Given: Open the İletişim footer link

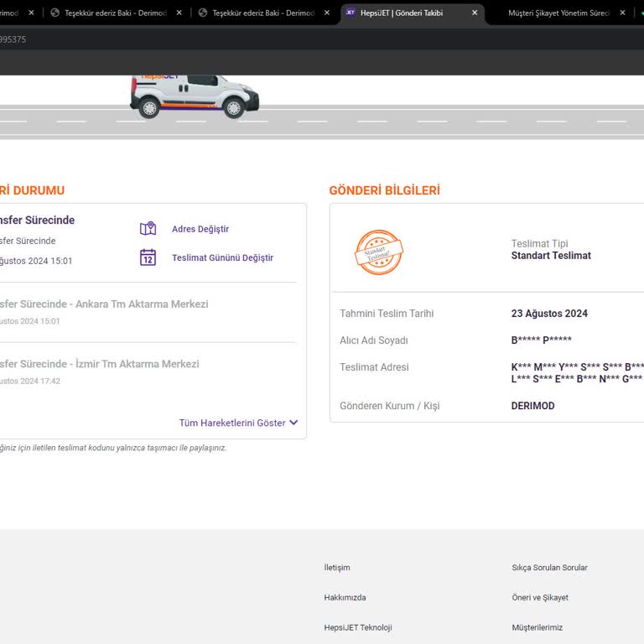Looking at the screenshot, I should tap(337, 567).
